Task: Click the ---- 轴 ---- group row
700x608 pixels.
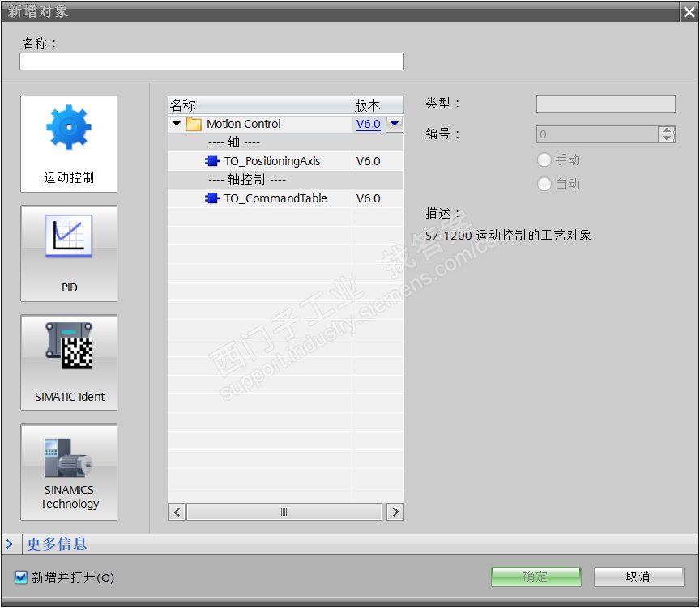Action: 286,142
